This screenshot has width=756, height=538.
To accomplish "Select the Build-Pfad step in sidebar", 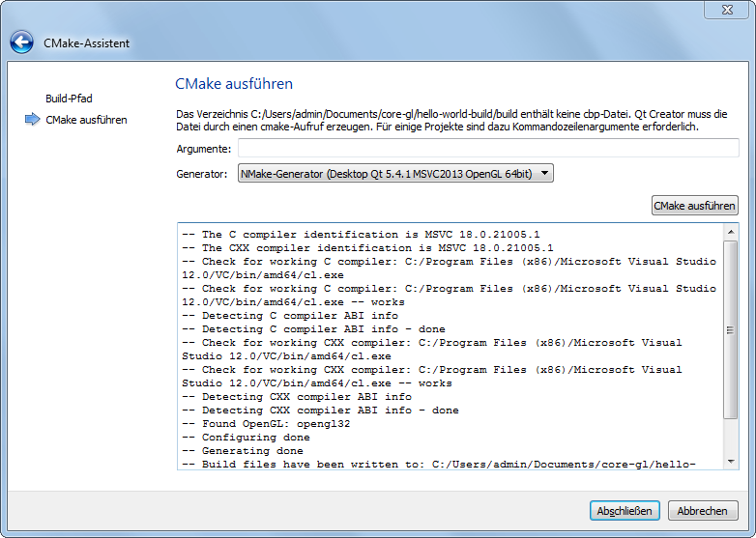I will (x=69, y=99).
